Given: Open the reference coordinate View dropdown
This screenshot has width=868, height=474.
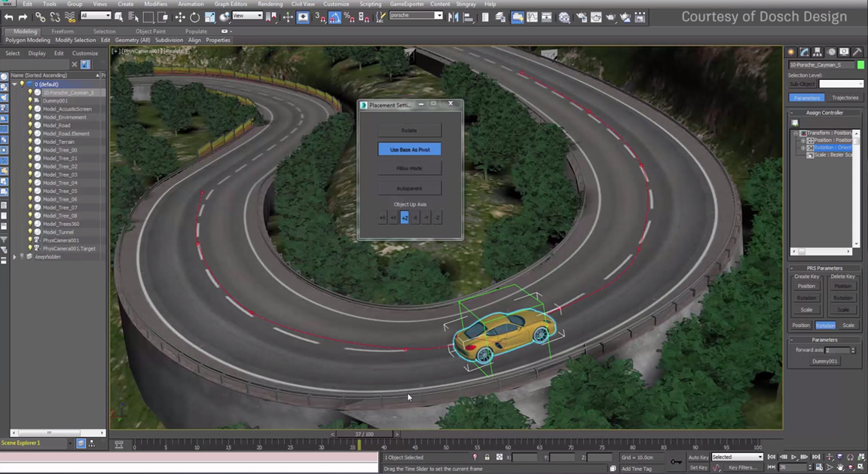Looking at the screenshot, I should (x=247, y=16).
